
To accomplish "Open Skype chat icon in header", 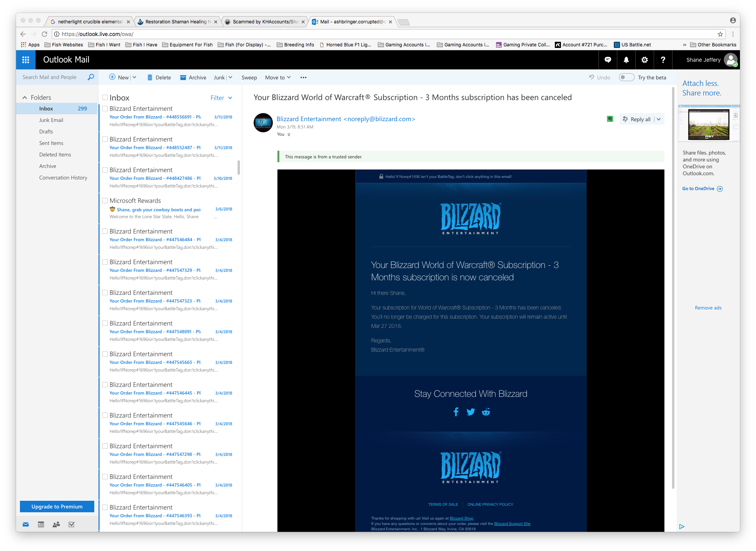I will click(x=608, y=60).
